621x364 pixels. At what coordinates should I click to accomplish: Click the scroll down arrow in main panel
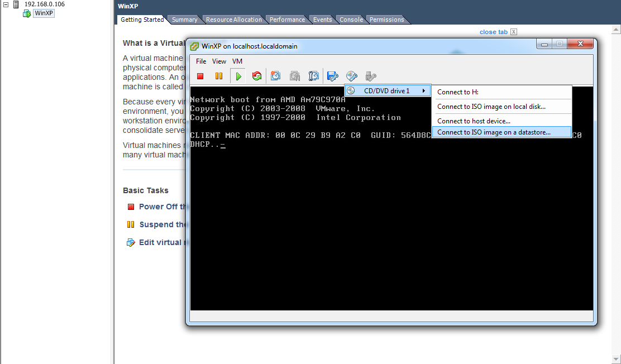tap(616, 360)
